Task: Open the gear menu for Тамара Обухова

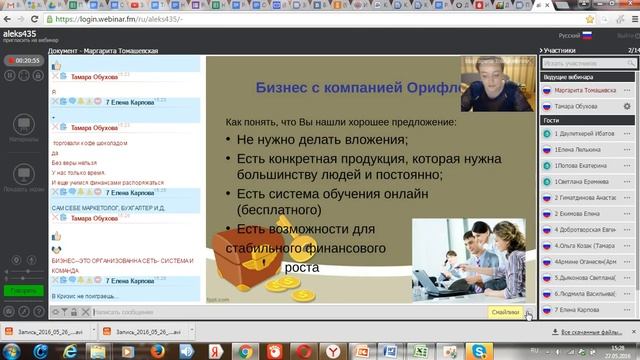Action: click(627, 107)
